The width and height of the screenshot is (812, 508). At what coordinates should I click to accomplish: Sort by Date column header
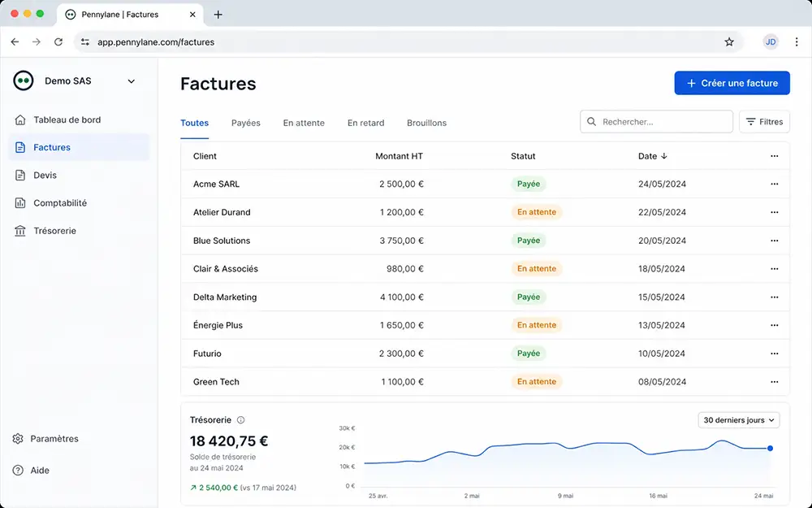coord(653,156)
